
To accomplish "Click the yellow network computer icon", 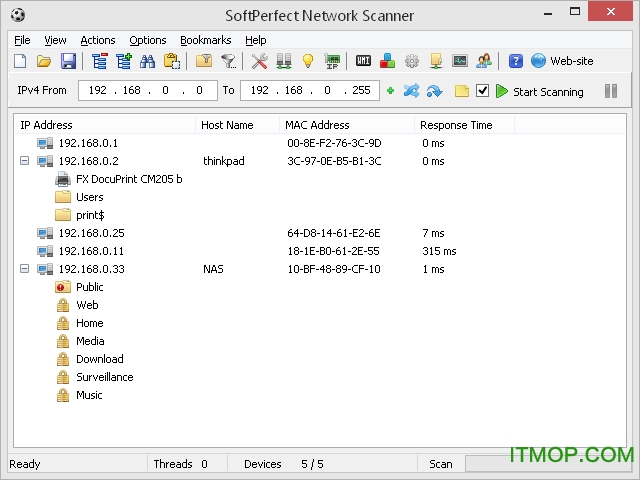I will click(x=436, y=61).
